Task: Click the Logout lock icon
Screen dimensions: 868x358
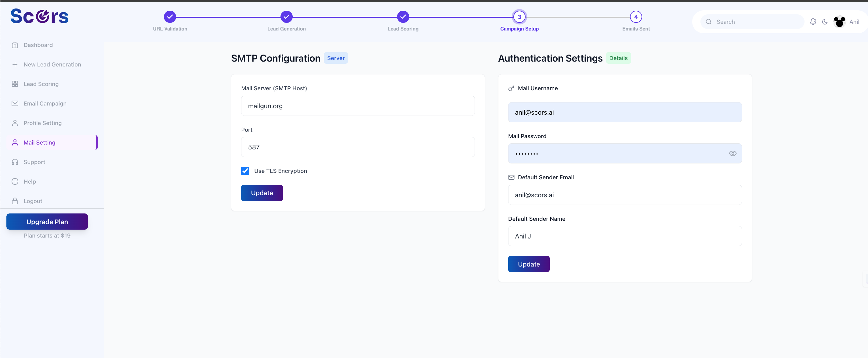Action: (15, 201)
